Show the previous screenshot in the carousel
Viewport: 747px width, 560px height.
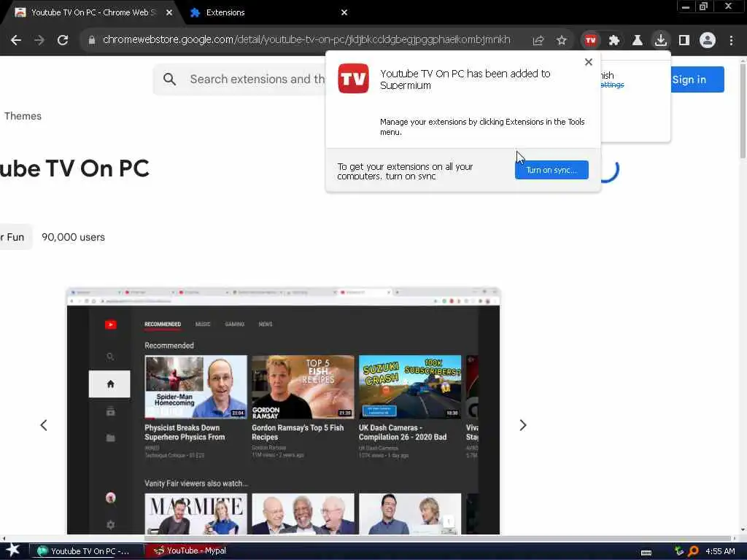[44, 425]
